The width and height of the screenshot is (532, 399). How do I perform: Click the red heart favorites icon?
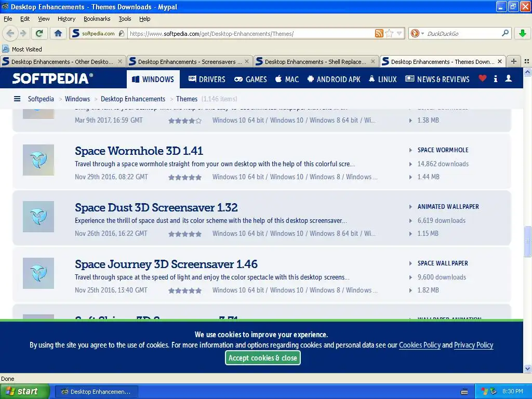(483, 78)
